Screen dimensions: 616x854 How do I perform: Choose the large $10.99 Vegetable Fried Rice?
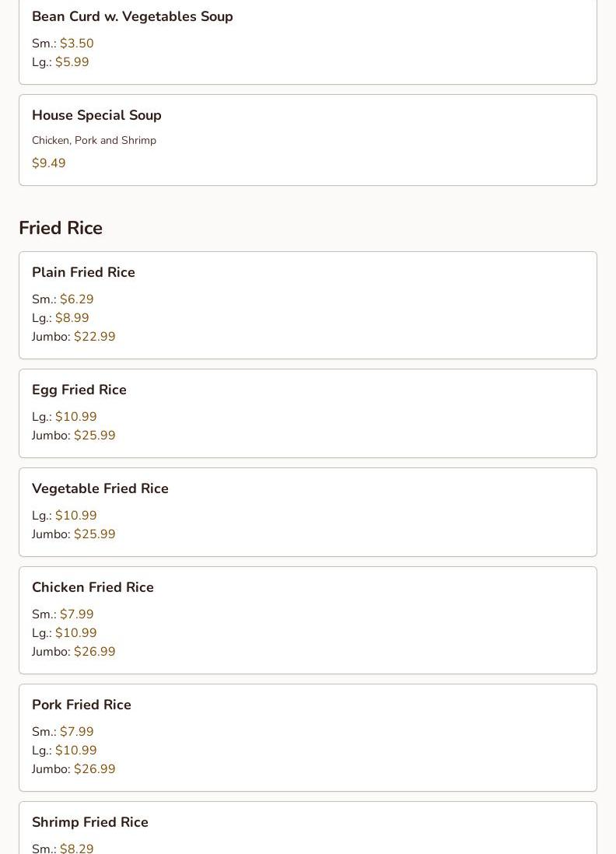tap(75, 516)
